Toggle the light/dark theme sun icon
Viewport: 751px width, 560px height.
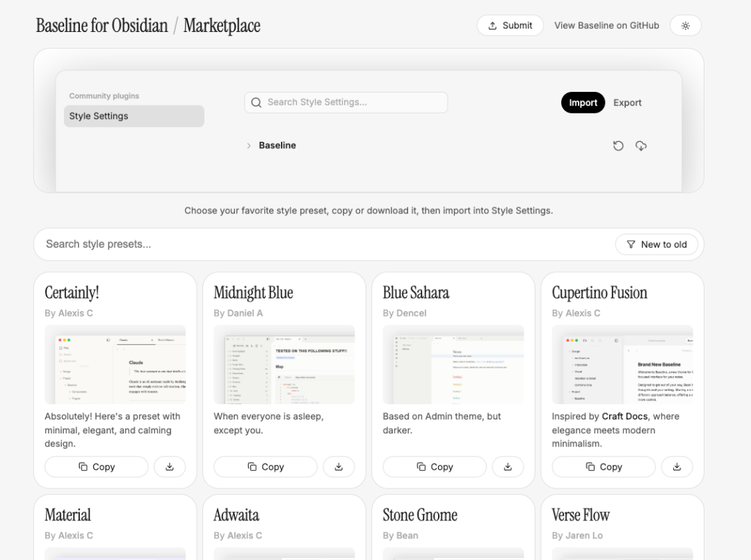[x=686, y=25]
